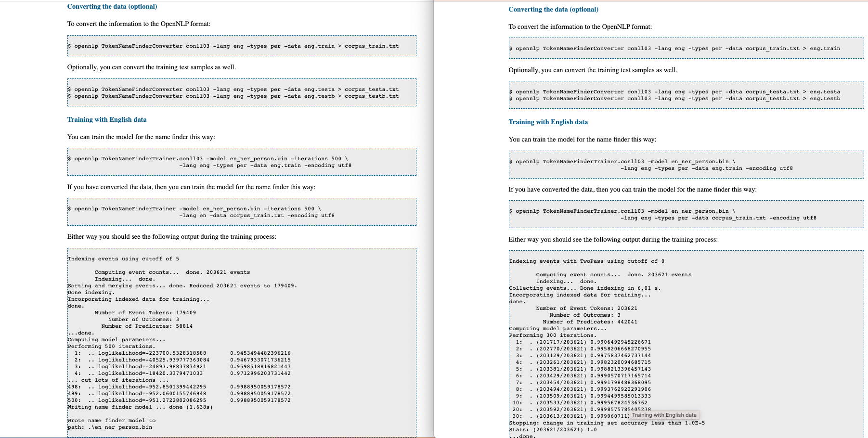The height and width of the screenshot is (438, 868).
Task: Click left page line "Number of Predicates: 58814"
Action: pyautogui.click(x=147, y=326)
